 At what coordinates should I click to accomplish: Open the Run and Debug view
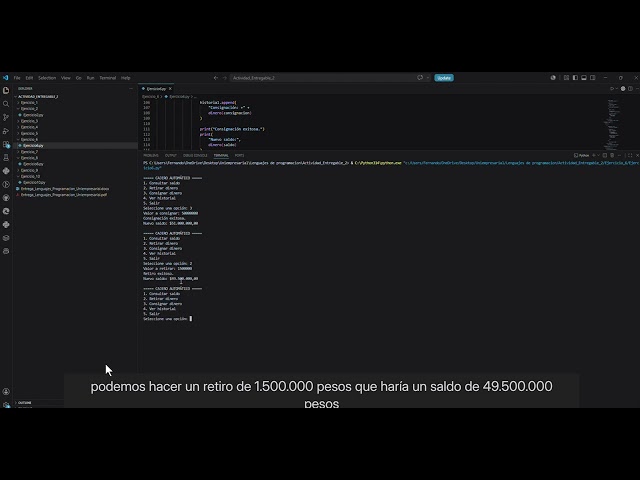tap(6, 131)
